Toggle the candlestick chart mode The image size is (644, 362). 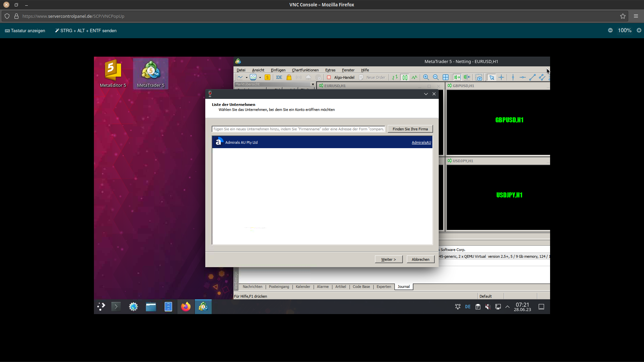[405, 77]
